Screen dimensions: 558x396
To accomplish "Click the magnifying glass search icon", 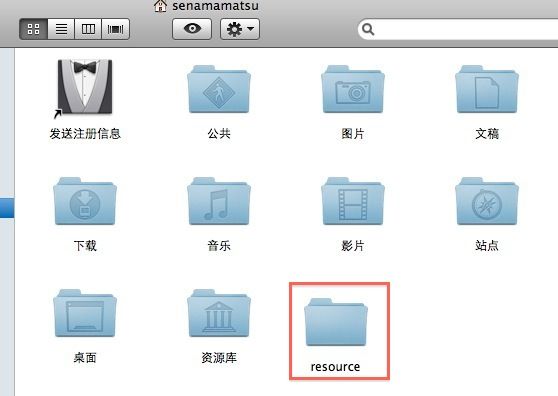I will (x=368, y=30).
